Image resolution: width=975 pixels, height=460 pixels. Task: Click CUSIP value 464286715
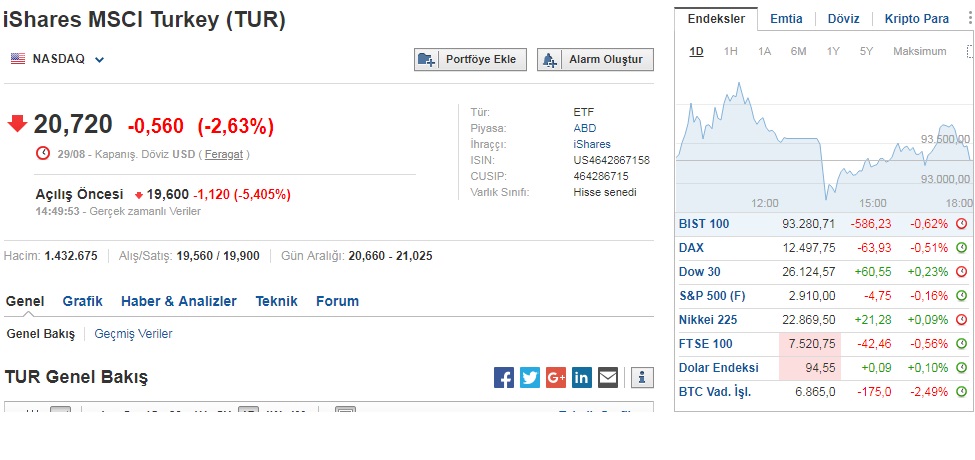tap(601, 177)
